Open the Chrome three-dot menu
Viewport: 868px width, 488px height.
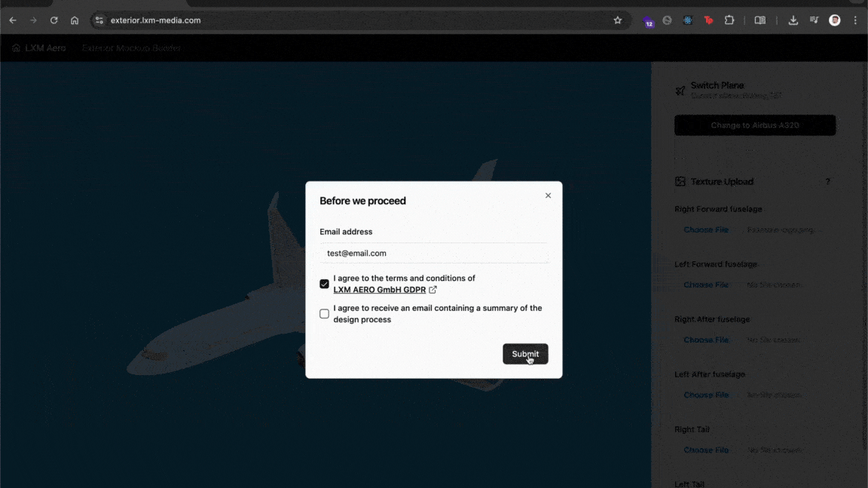pos(855,20)
